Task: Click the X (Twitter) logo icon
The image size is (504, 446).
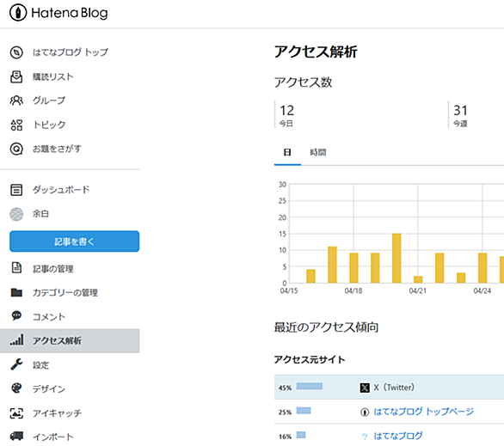Action: pos(365,388)
